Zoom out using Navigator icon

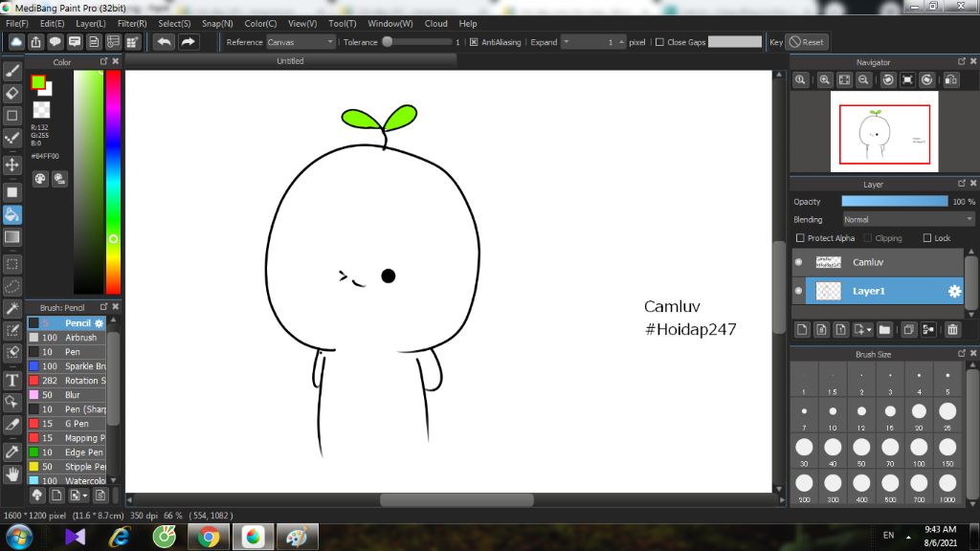pos(863,80)
